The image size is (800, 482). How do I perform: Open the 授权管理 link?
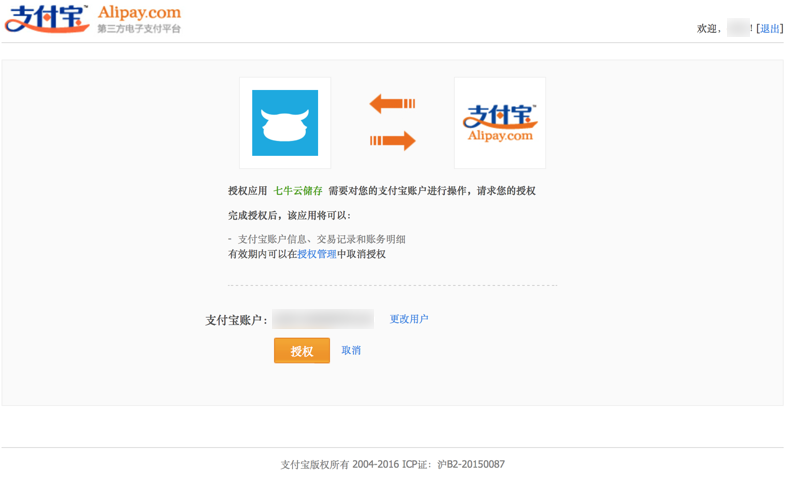[317, 254]
